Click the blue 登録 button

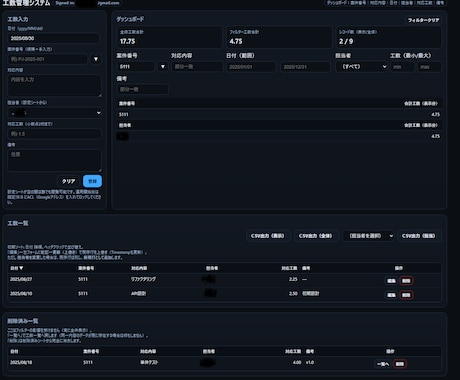92,181
